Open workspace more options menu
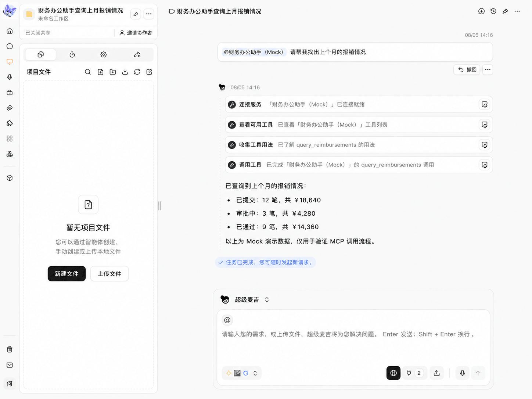Viewport: 532px width, 399px height. pyautogui.click(x=149, y=14)
